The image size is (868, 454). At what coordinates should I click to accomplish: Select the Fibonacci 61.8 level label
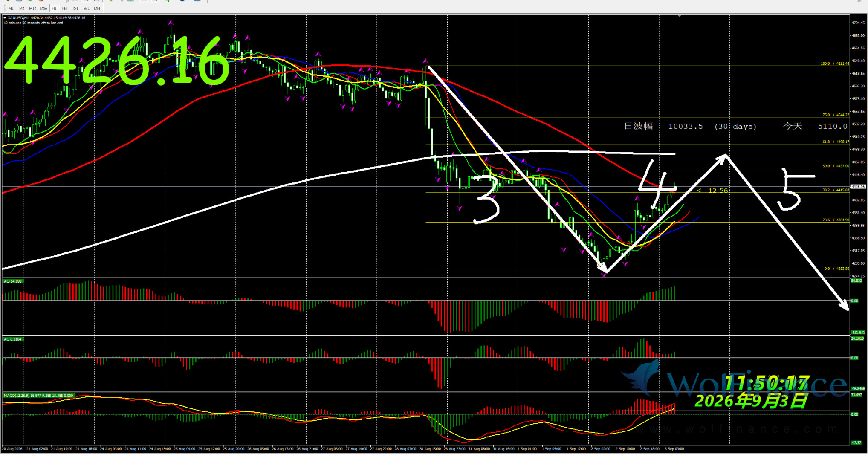tap(836, 142)
